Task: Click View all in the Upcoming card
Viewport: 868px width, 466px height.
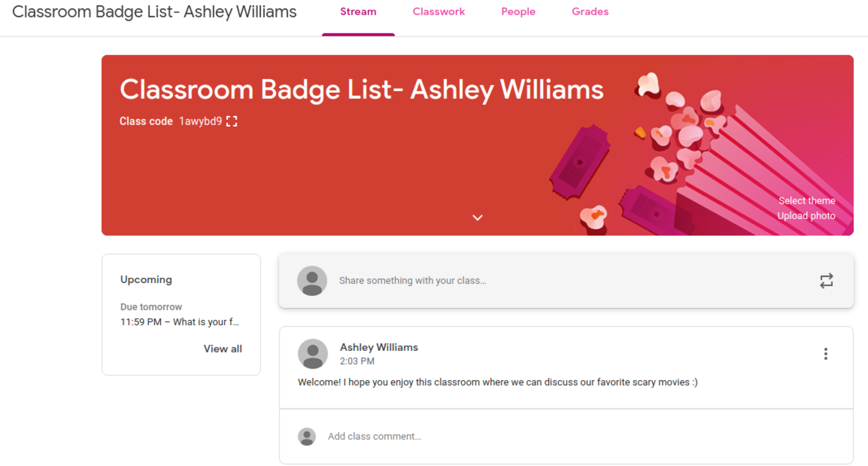Action: tap(223, 349)
